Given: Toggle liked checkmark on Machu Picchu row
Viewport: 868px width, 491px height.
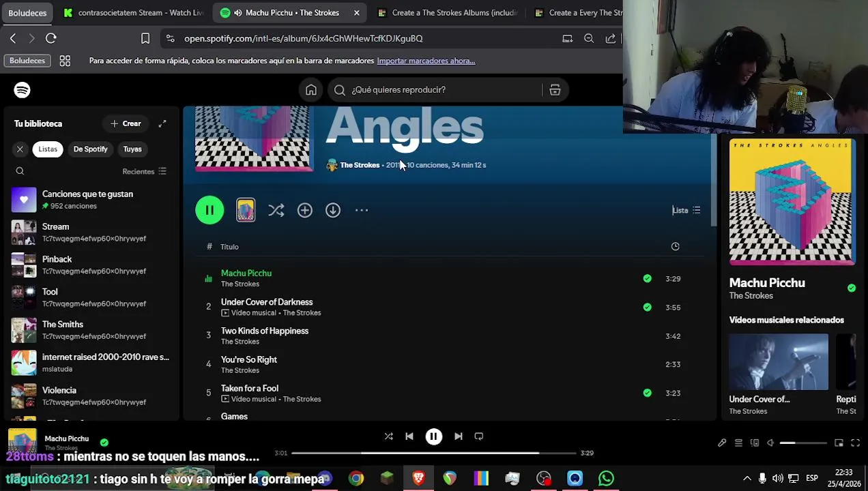Looking at the screenshot, I should tap(647, 278).
